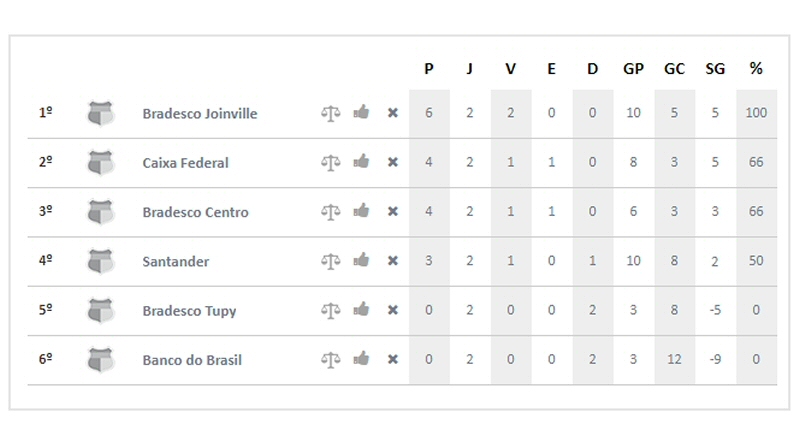This screenshot has height=445, width=800.
Task: Click the X icon for Bradesco Centro
Action: click(x=392, y=211)
